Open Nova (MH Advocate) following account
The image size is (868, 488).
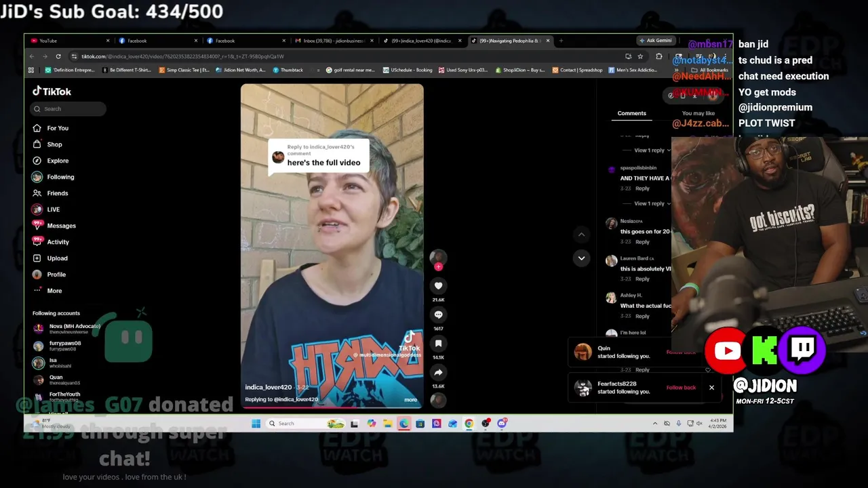coord(66,329)
